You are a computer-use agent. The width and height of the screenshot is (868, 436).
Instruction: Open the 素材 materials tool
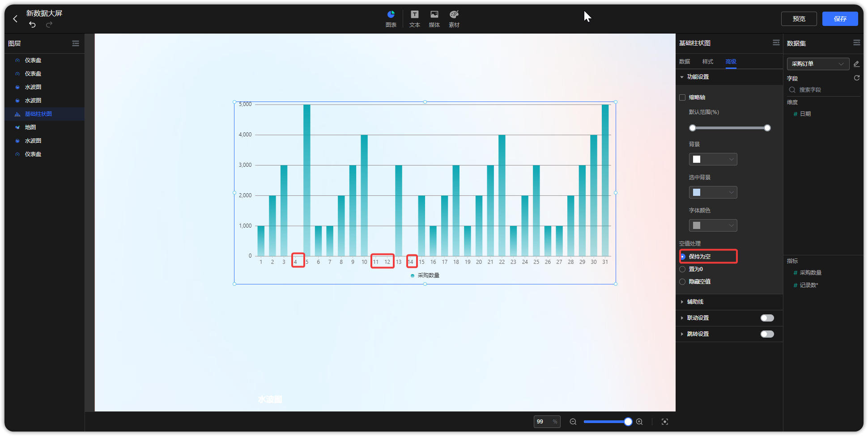[454, 19]
